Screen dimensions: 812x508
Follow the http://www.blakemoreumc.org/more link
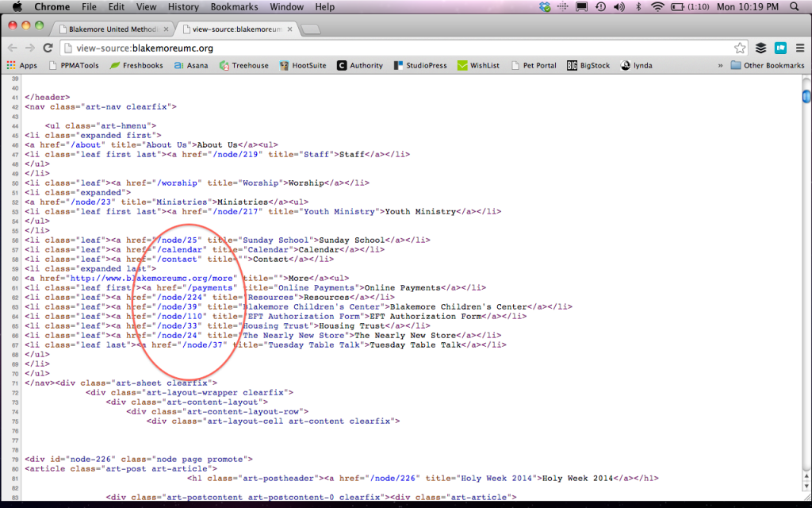tap(151, 279)
